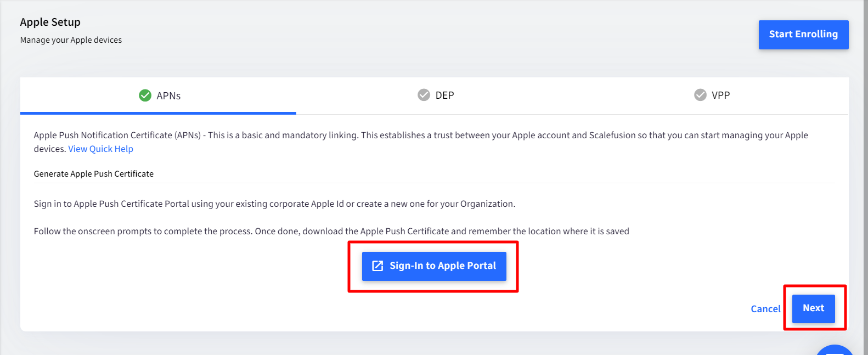
Task: Click the blue active-tab underline indicator
Action: pos(158,113)
